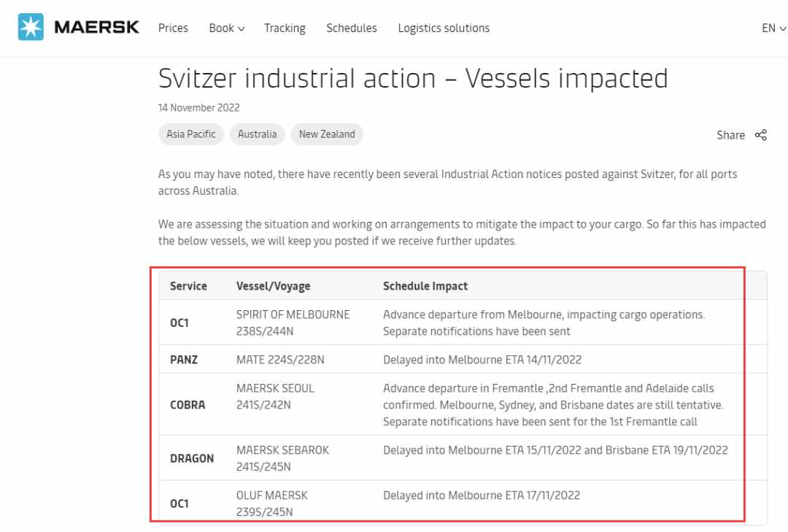This screenshot has width=788, height=532.
Task: Click the Advance departure in Fremantle cell
Action: click(553, 405)
